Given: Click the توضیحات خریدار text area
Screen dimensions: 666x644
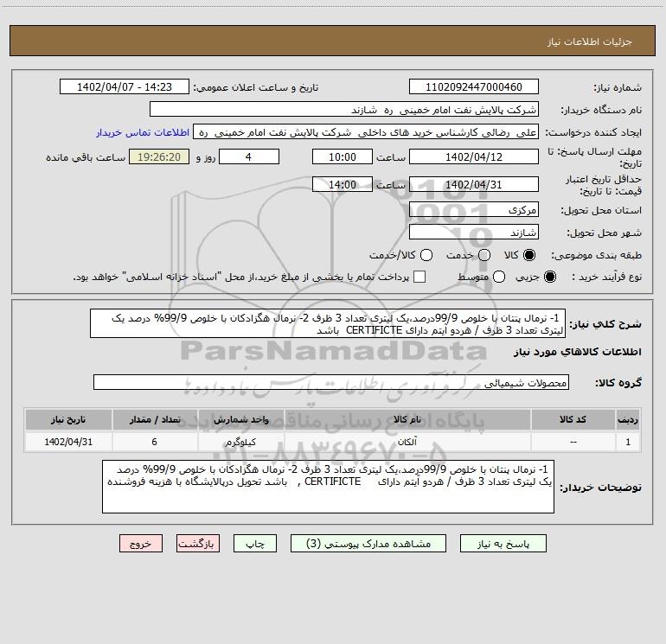Looking at the screenshot, I should click(329, 487).
